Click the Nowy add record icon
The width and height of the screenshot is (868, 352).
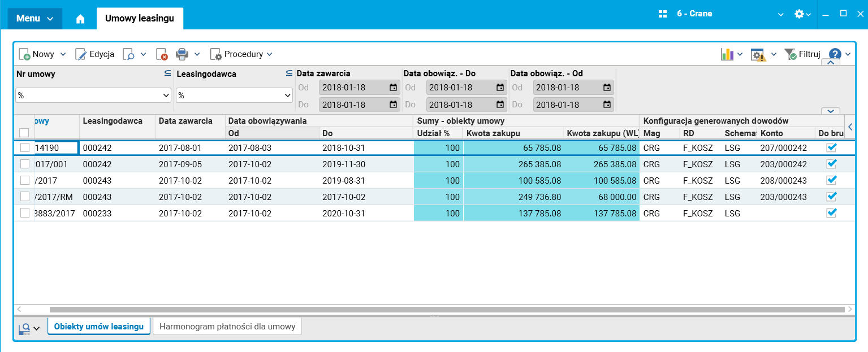24,54
